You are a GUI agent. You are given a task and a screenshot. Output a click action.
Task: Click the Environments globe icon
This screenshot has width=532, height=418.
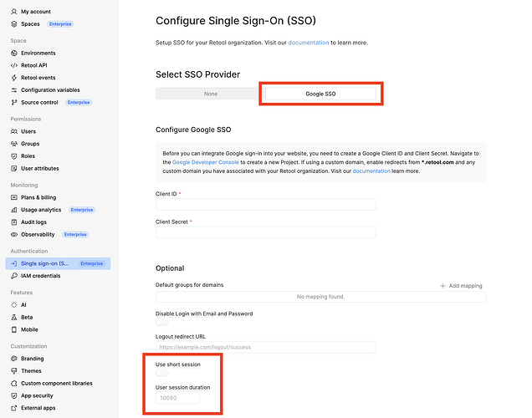[x=14, y=53]
